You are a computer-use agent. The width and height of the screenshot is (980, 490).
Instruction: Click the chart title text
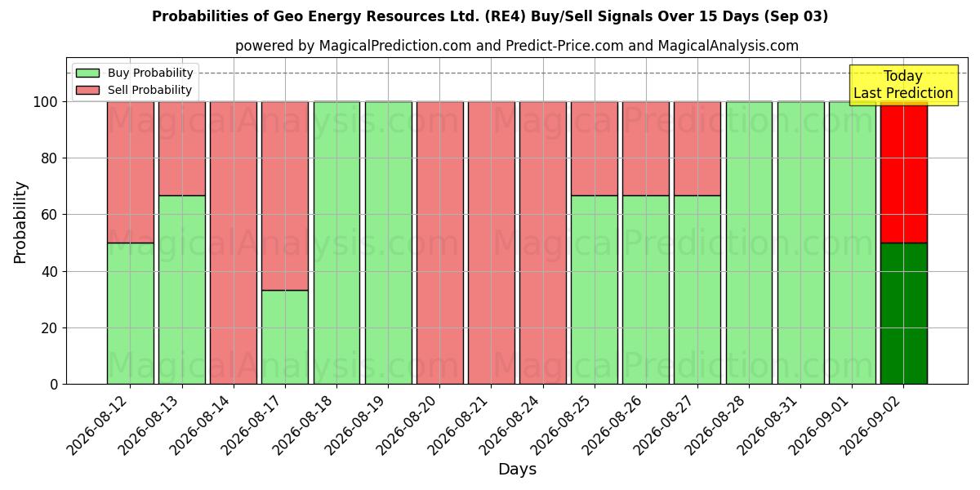490,16
